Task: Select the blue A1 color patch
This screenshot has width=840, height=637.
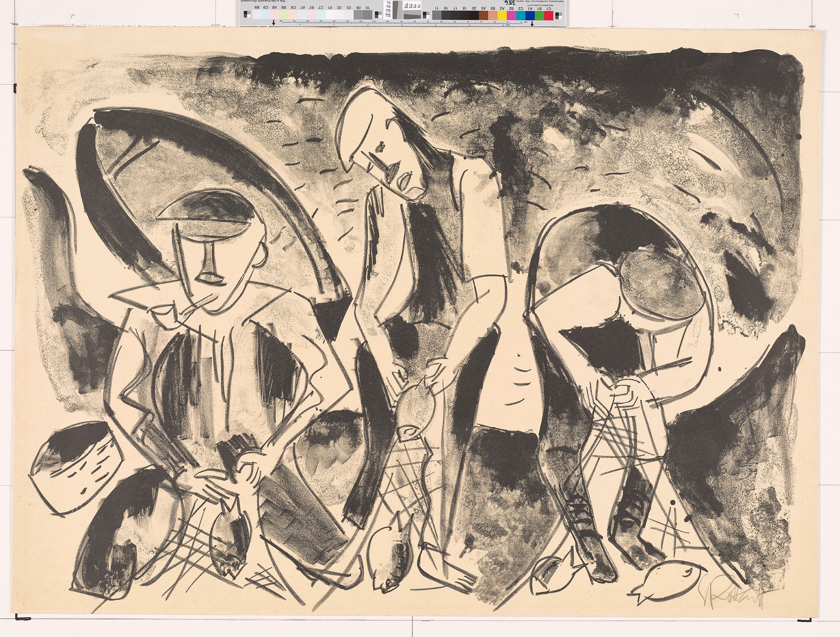Action: tap(531, 15)
